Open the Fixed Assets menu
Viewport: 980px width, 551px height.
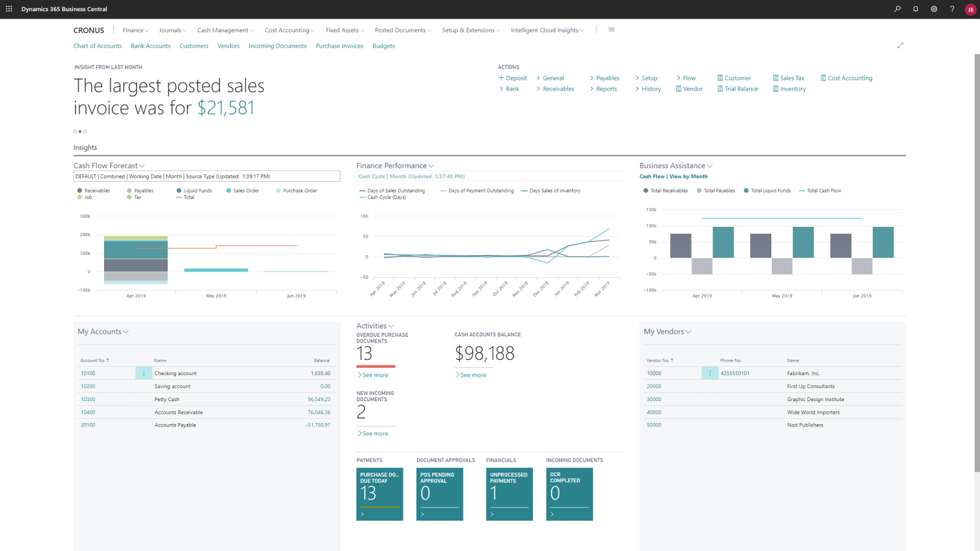[x=345, y=30]
